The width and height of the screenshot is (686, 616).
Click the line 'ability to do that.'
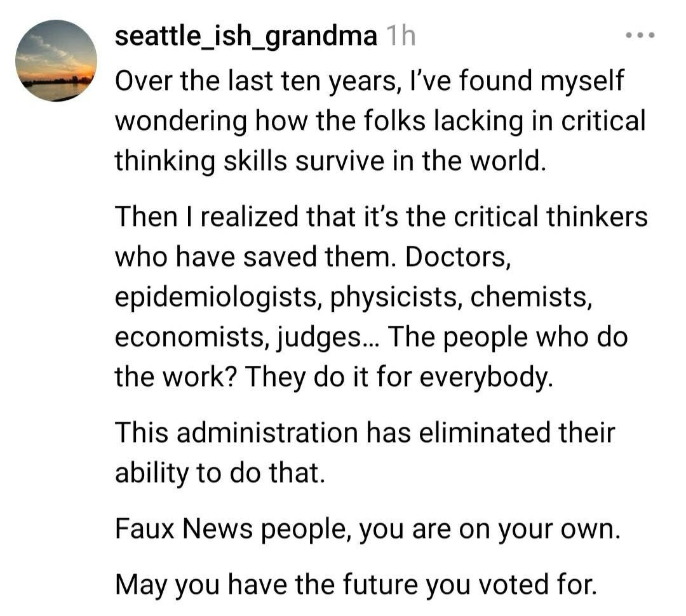point(220,473)
